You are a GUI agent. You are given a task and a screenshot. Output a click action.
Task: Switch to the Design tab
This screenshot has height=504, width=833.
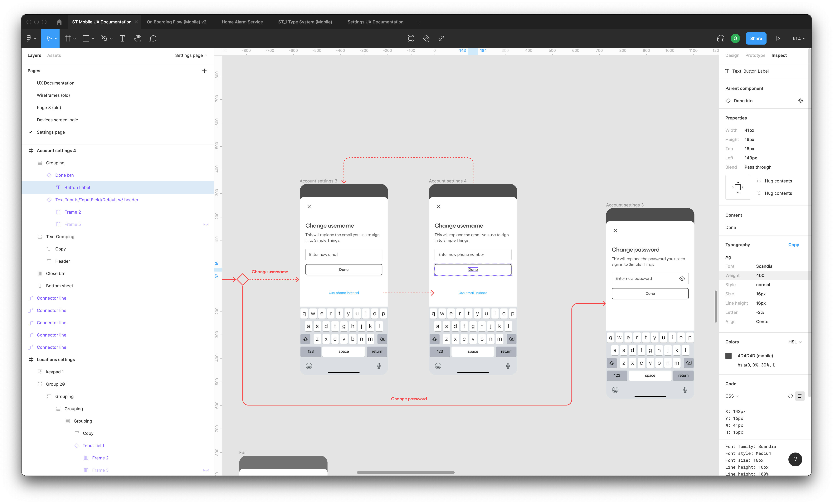732,56
